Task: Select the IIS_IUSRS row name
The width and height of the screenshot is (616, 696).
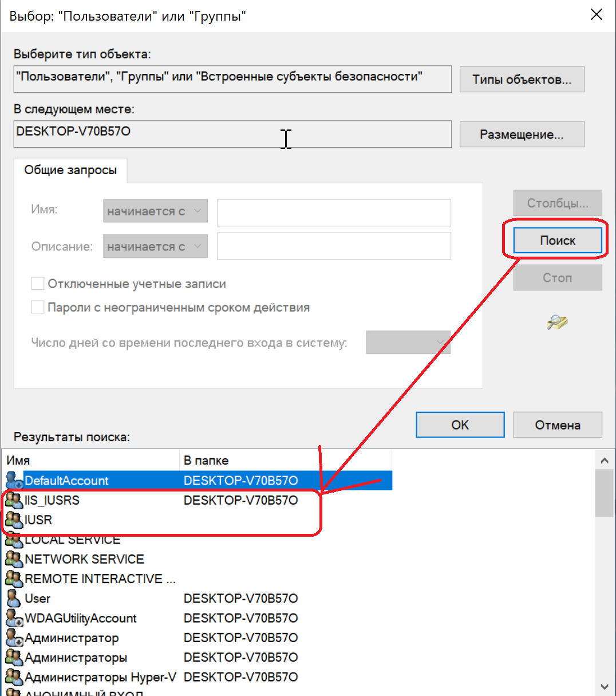Action: click(x=52, y=500)
